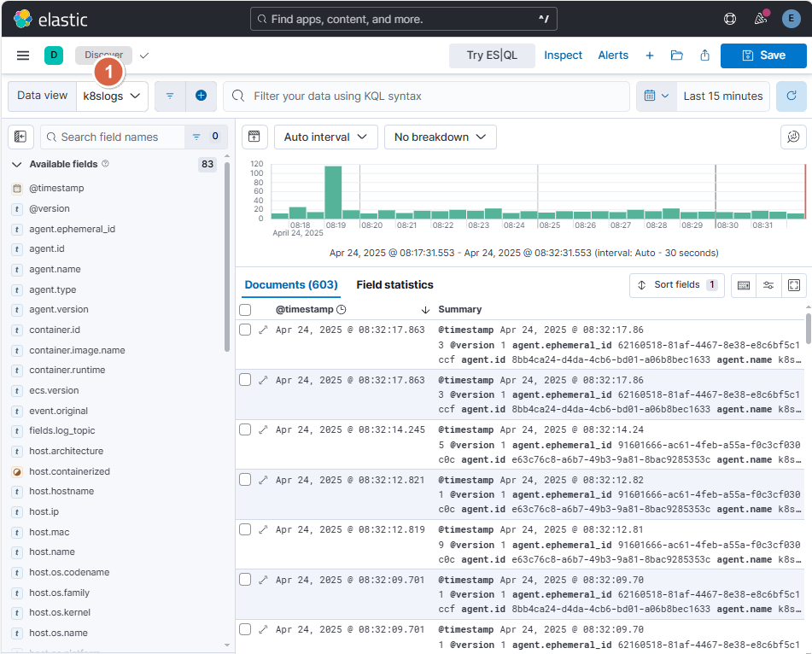Check the row at 08:32:12.819
This screenshot has height=654, width=812.
[245, 529]
